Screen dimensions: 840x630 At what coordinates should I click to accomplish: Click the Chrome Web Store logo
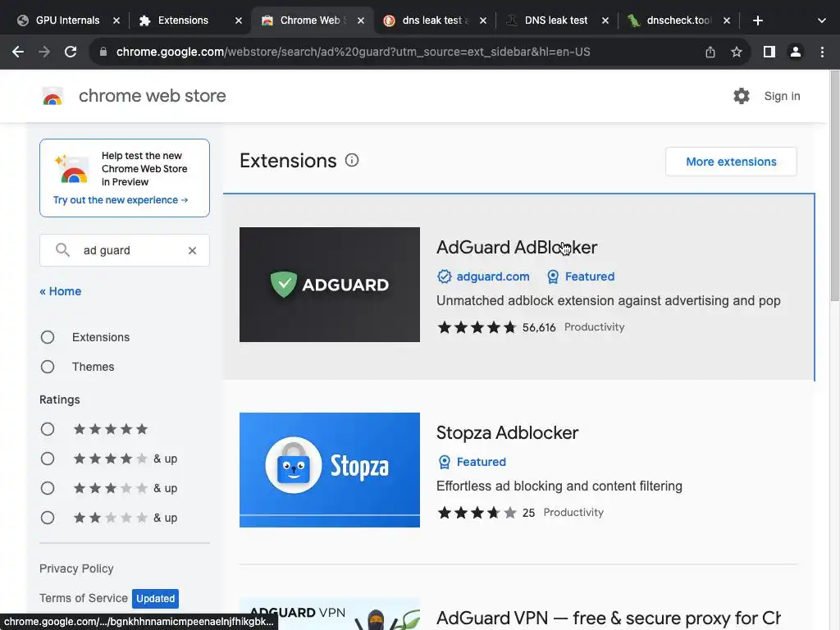[x=52, y=97]
